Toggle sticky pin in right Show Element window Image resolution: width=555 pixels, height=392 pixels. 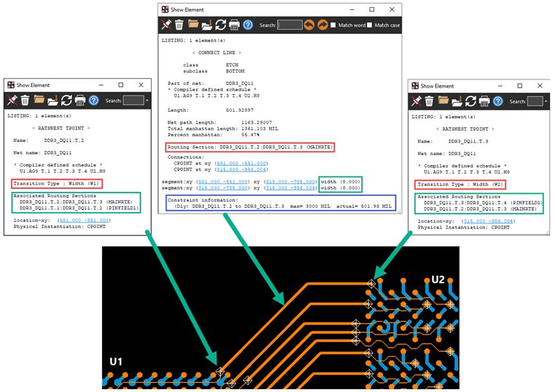click(x=416, y=101)
